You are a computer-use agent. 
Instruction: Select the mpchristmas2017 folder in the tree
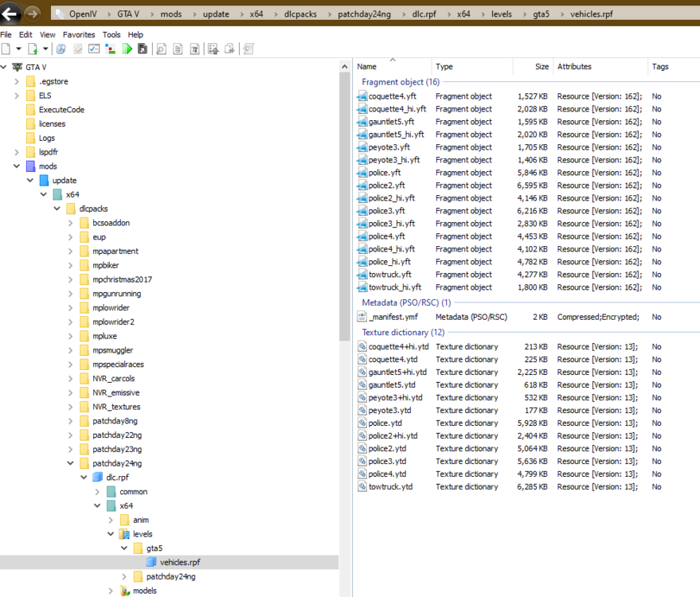point(122,279)
